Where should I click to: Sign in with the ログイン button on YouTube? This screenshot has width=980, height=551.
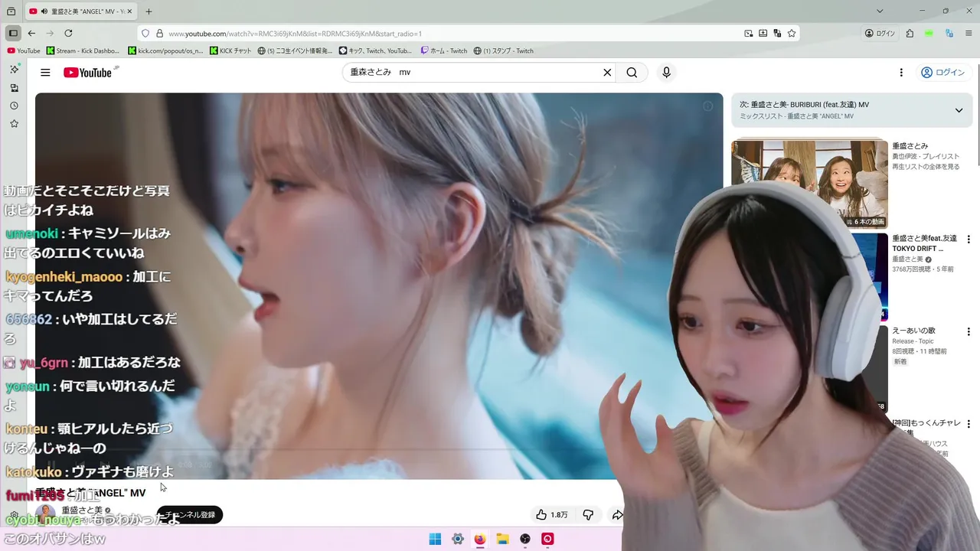point(943,73)
